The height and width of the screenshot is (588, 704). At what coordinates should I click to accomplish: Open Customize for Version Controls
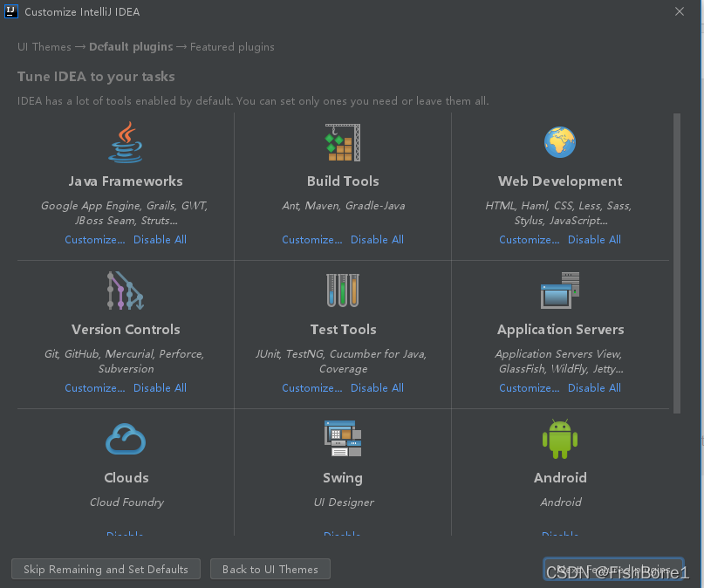[x=95, y=388]
